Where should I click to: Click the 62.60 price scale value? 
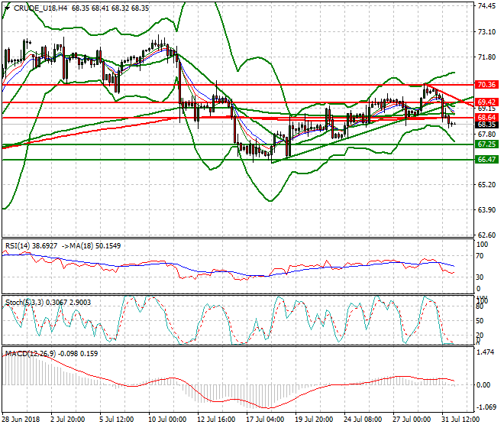coord(486,235)
